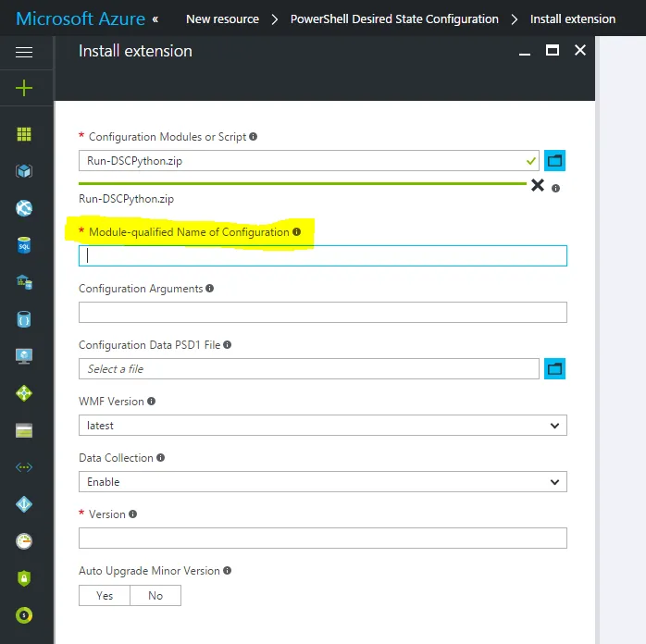This screenshot has height=644, width=646.
Task: Open App Services globe icon
Action: pos(24,208)
